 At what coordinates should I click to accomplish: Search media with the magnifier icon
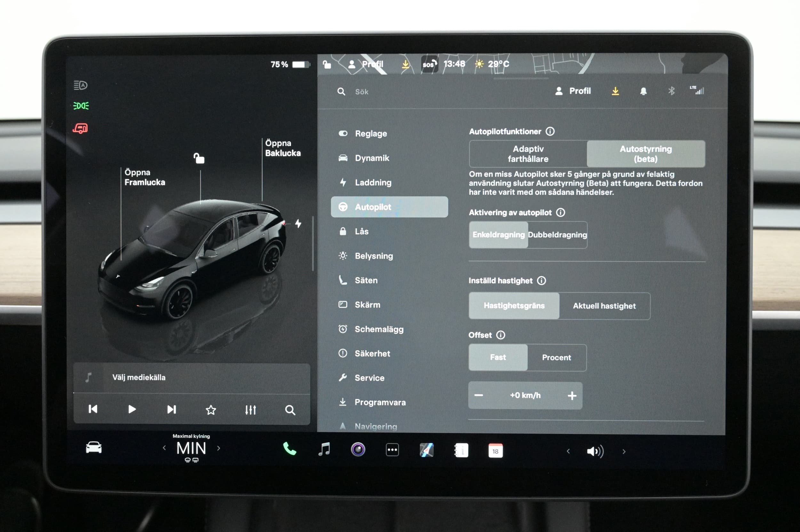point(290,410)
